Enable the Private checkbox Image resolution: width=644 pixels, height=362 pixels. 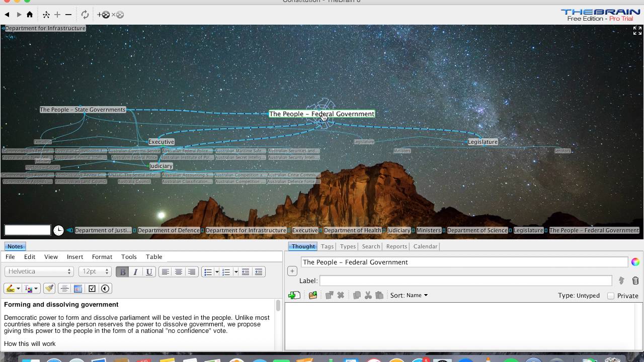[x=611, y=296]
